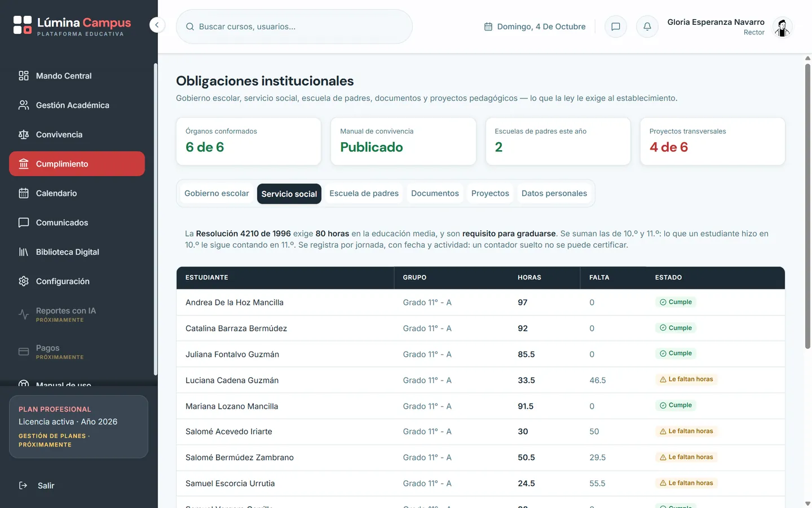Click the Salir logout icon
Image resolution: width=812 pixels, height=508 pixels.
23,485
